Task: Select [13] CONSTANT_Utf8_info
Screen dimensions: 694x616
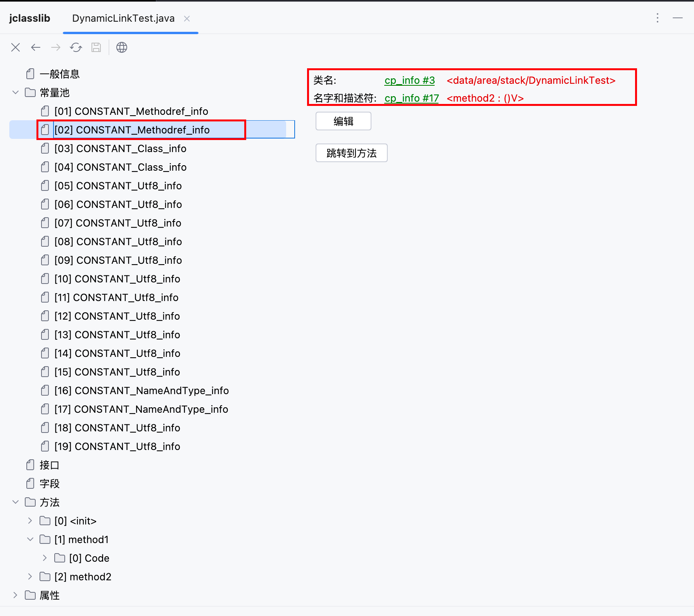Action: (x=117, y=335)
